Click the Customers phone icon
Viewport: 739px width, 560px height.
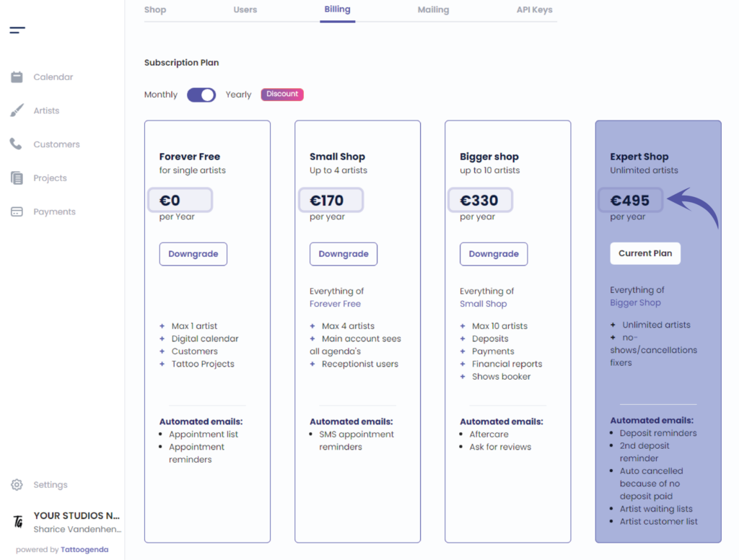17,144
